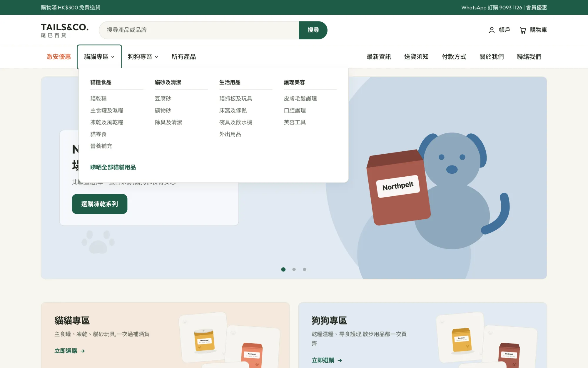The width and height of the screenshot is (588, 368).
Task: Select 主食罐及濕糧 menu link
Action: tap(107, 110)
